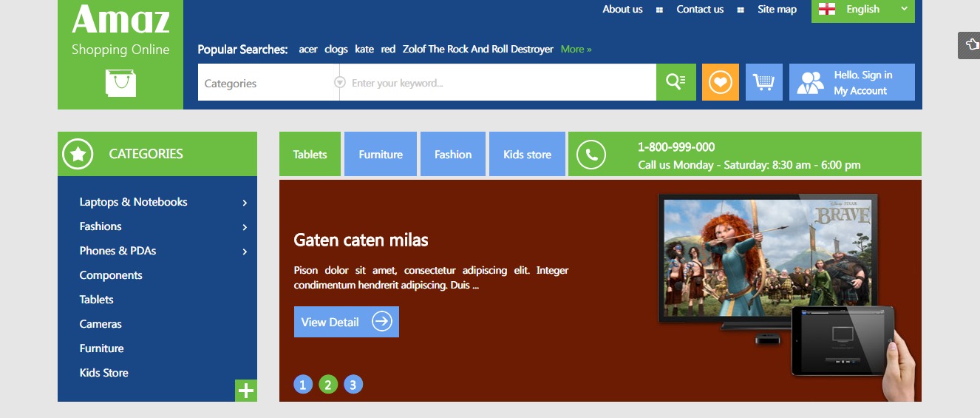Viewport: 980px width, 418px height.
Task: Click the CATEGORIES sidebar header
Action: point(157,154)
